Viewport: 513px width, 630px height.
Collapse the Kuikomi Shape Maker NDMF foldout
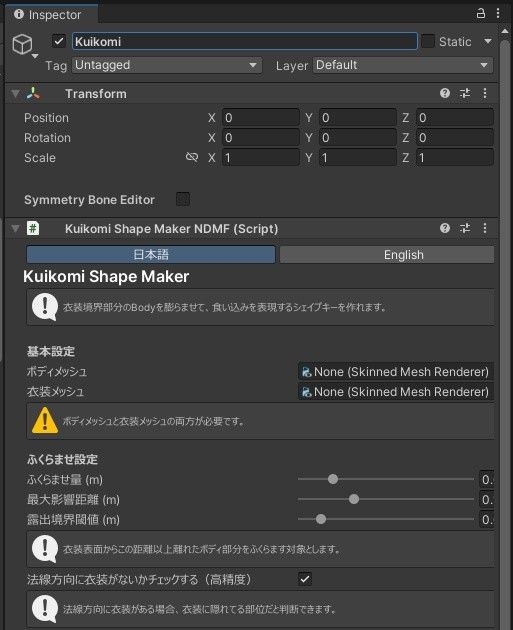tap(15, 229)
